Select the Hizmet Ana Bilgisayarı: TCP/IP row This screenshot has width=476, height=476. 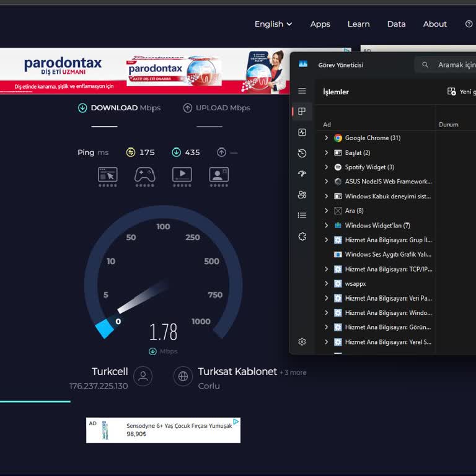[x=376, y=269]
